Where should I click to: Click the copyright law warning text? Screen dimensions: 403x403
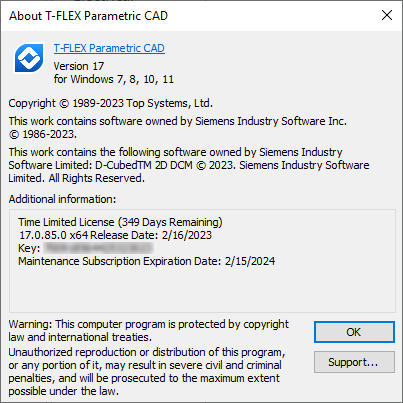[148, 331]
